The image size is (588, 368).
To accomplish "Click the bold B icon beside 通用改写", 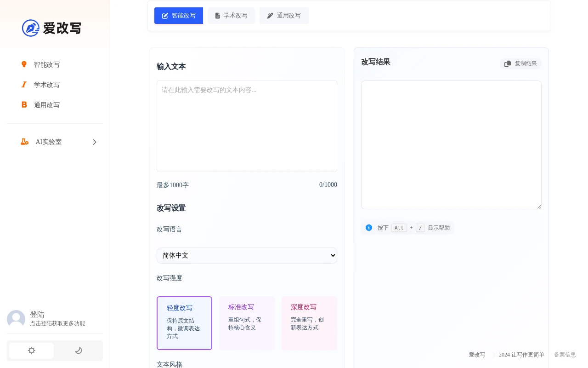I will point(24,105).
